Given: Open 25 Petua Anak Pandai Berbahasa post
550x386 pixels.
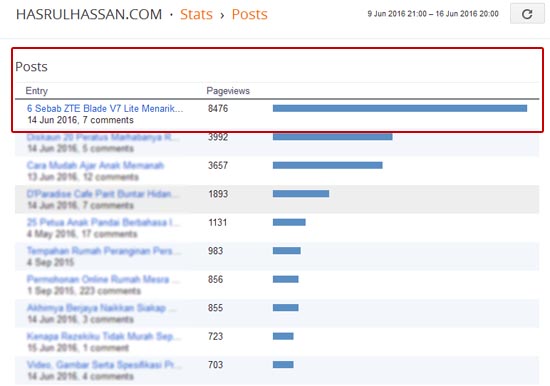Looking at the screenshot, I should (103, 222).
